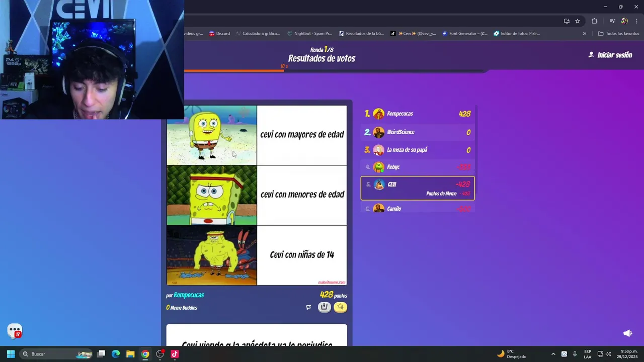
Task: Click the Spongebob meme image thumbnail
Action: pyautogui.click(x=257, y=195)
